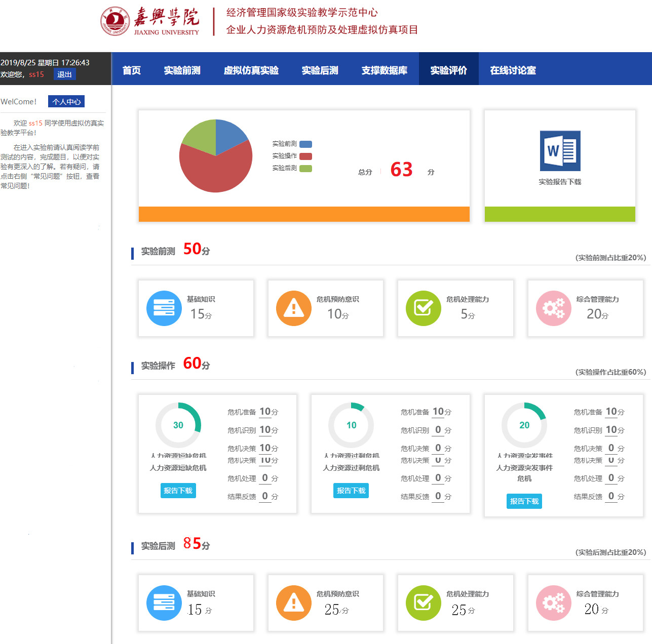Image resolution: width=652 pixels, height=644 pixels.
Task: Click orange warning icon in 实验后测 section
Action: (293, 603)
